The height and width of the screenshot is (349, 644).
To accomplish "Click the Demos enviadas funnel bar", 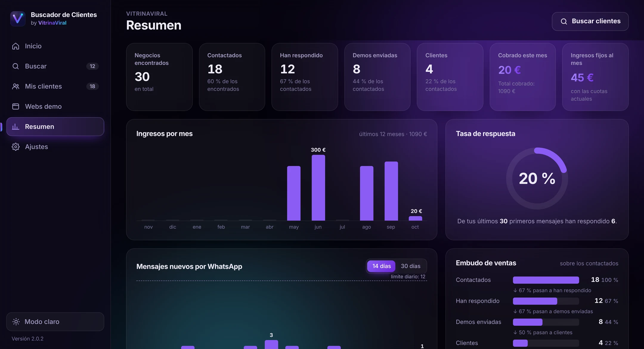I will point(546,322).
